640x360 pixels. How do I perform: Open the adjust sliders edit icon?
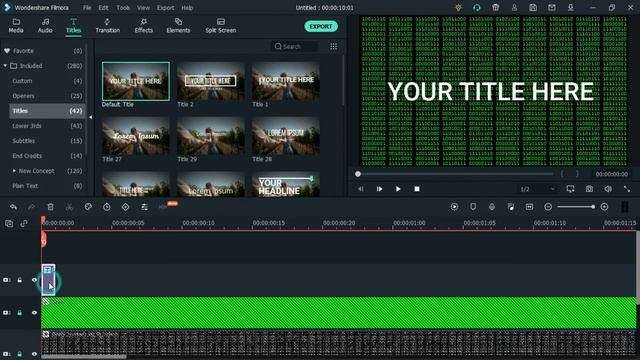[144, 207]
